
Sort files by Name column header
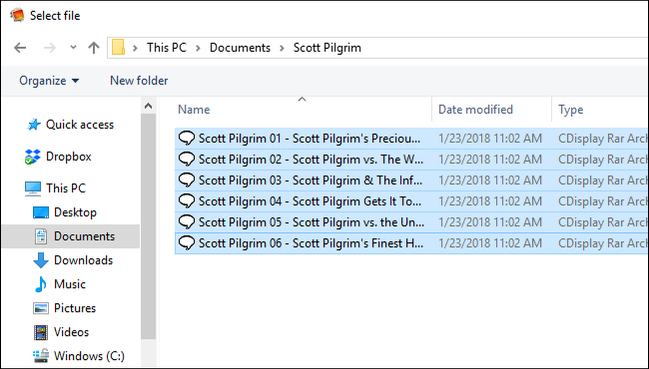[194, 110]
